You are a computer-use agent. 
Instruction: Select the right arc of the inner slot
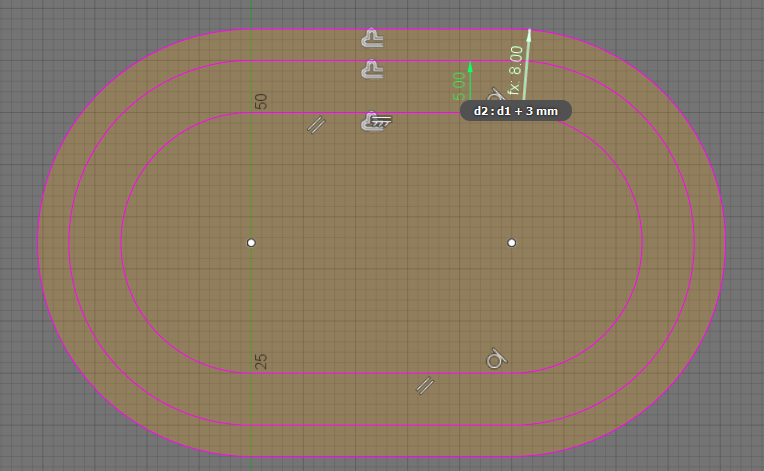pos(642,243)
